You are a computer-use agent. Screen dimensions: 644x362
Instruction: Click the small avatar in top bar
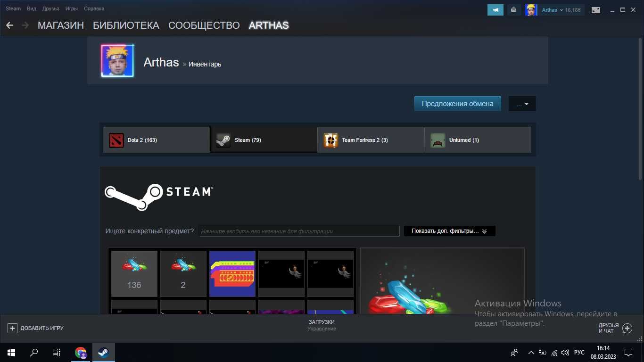pyautogui.click(x=531, y=10)
